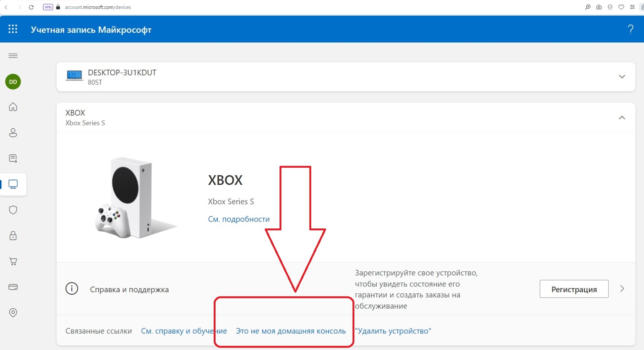The height and width of the screenshot is (350, 644).
Task: Open the См. справку и обучение link
Action: tap(184, 331)
